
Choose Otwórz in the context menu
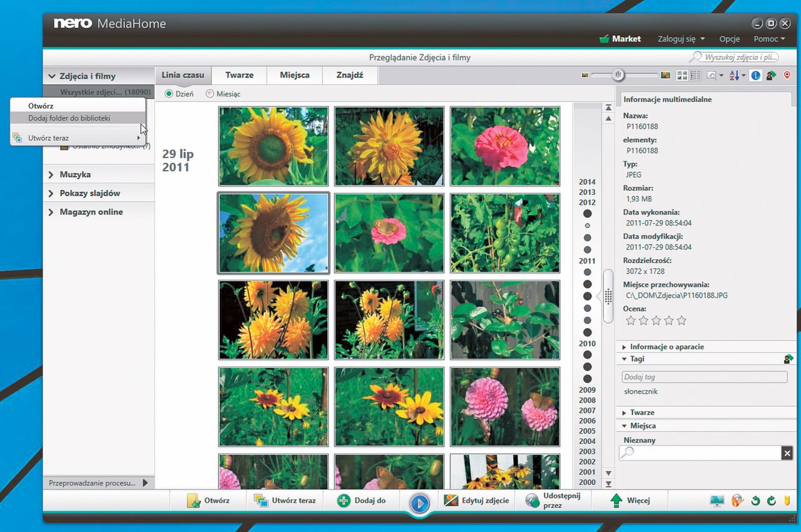78,106
